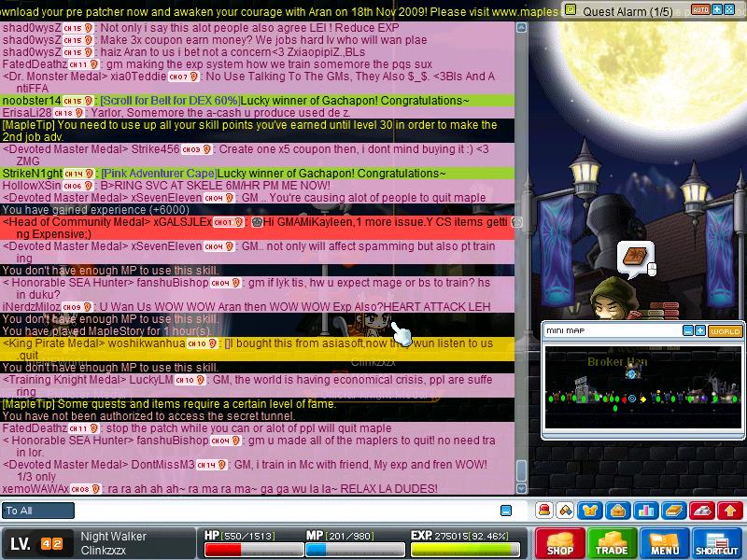This screenshot has height=560, width=747.
Task: Open the Cash SHOP button
Action: pos(559,543)
